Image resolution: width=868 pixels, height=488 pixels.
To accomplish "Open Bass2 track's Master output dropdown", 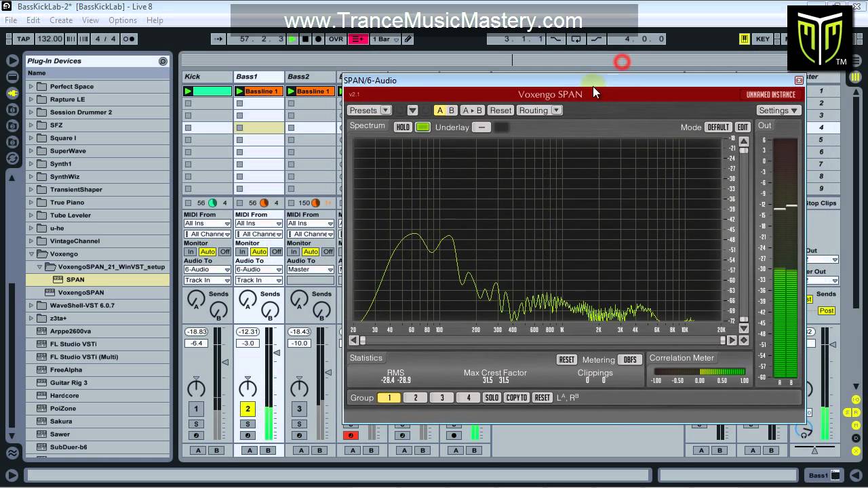I will 311,270.
